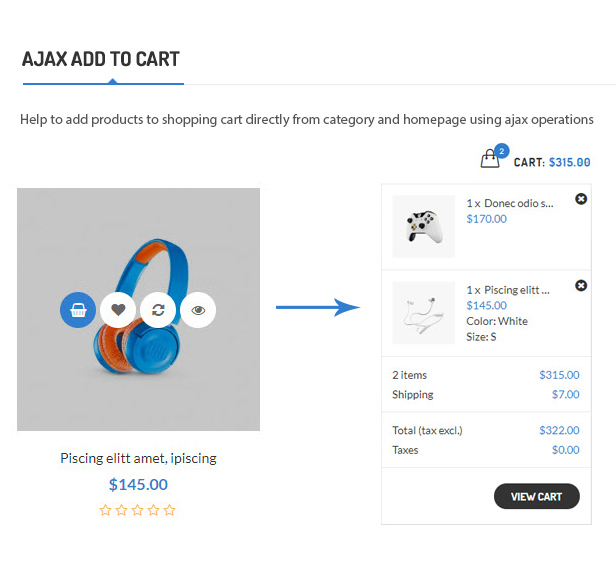This screenshot has width=616, height=579.
Task: Click the game controller thumbnail
Action: click(424, 226)
